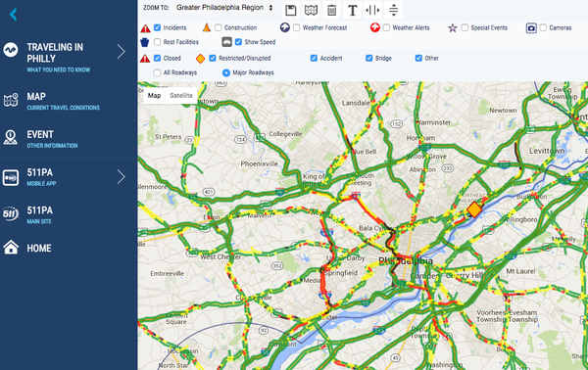The image size is (588, 370).
Task: Uncheck the Show Speed checkbox
Action: pos(238,42)
